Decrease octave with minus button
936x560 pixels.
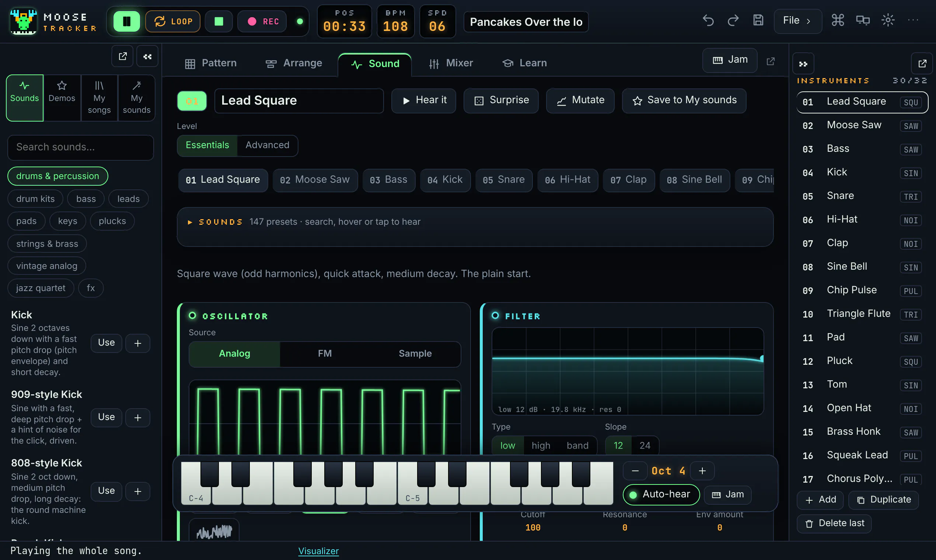pos(635,471)
